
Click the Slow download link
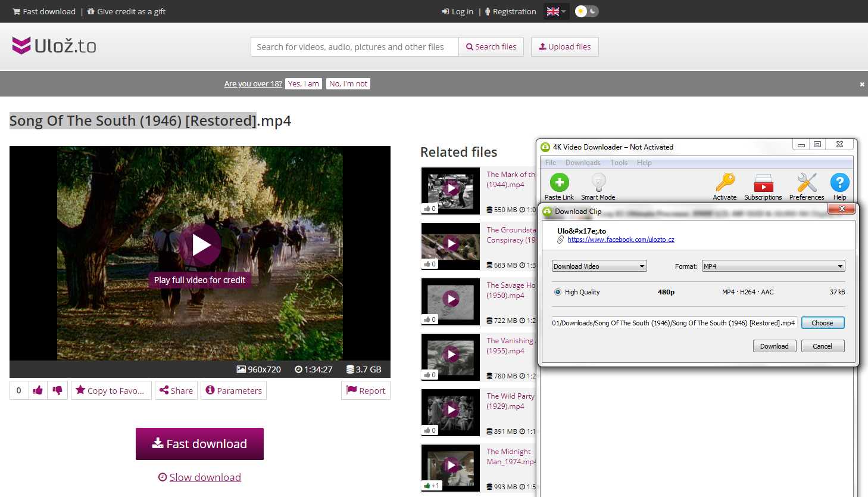click(x=199, y=477)
